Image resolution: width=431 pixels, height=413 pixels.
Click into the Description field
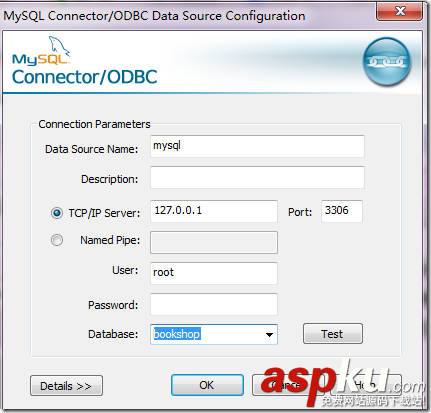point(257,177)
